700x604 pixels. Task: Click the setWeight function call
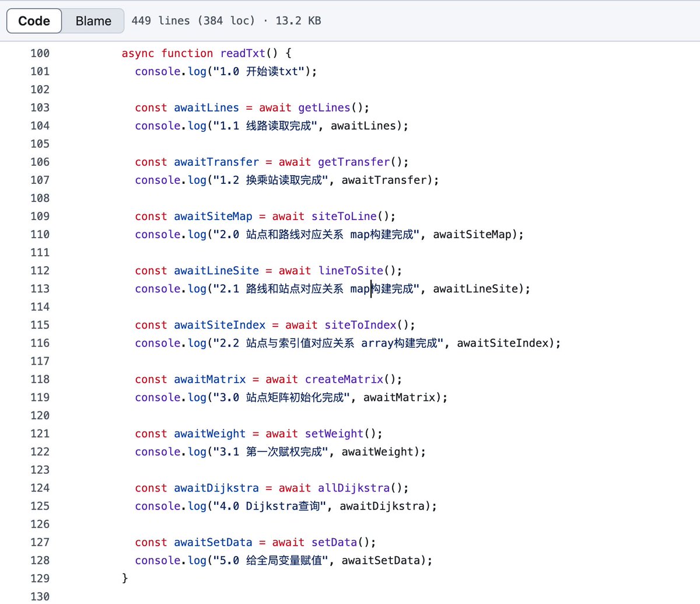click(x=334, y=433)
